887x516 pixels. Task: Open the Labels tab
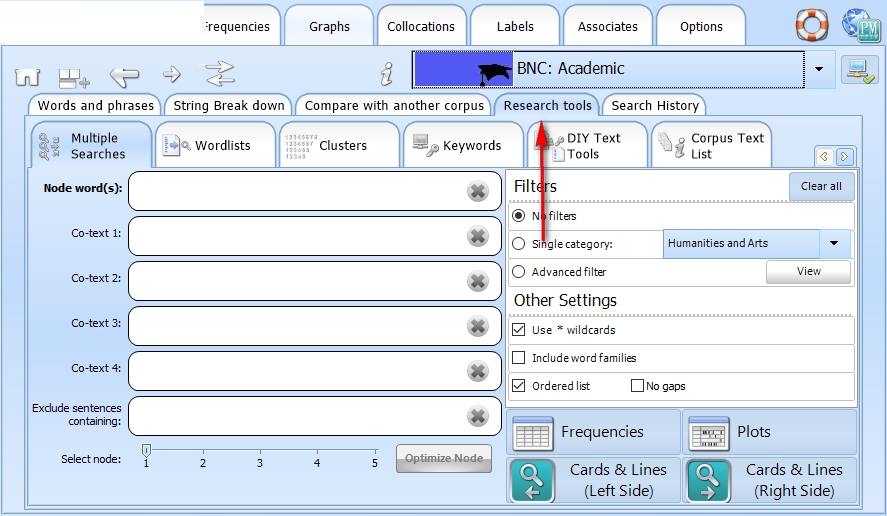[x=515, y=26]
